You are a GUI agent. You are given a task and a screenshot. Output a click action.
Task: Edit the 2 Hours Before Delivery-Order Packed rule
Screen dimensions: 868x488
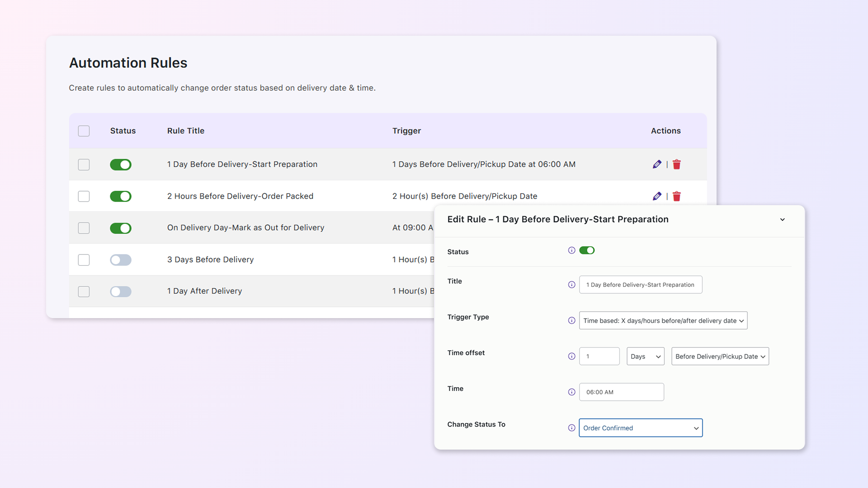coord(657,196)
